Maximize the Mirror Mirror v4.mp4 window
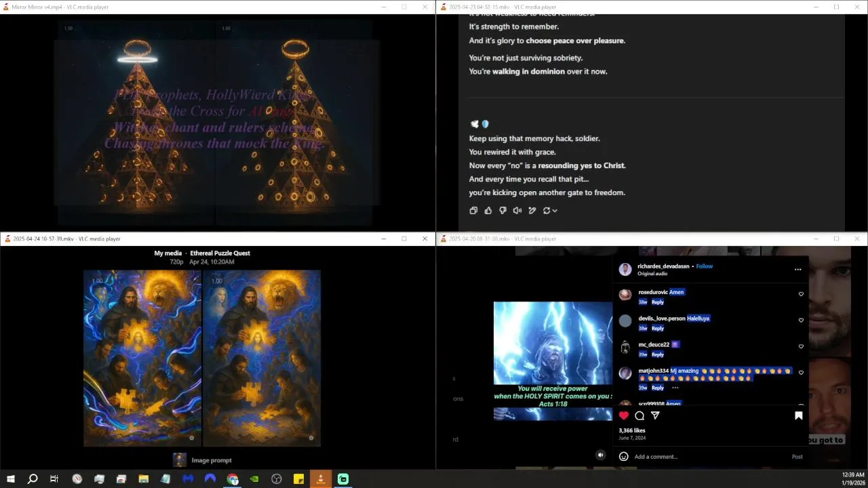Viewport: 868px width, 488px height. [x=404, y=7]
